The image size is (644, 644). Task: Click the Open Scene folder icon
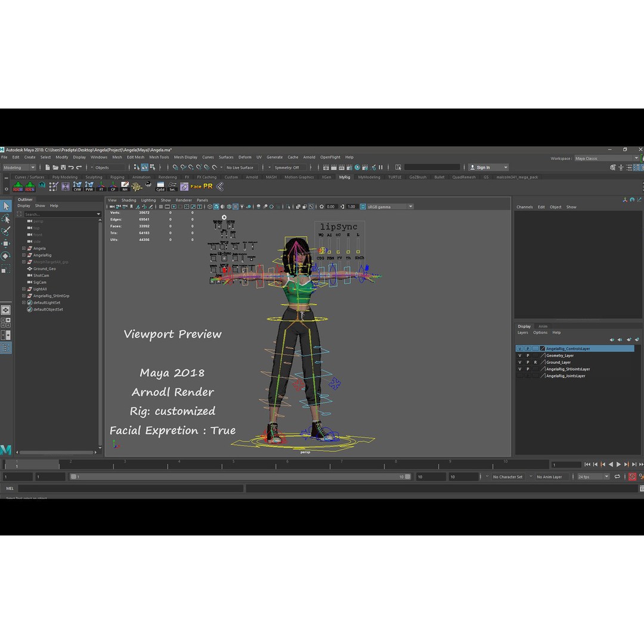point(55,167)
